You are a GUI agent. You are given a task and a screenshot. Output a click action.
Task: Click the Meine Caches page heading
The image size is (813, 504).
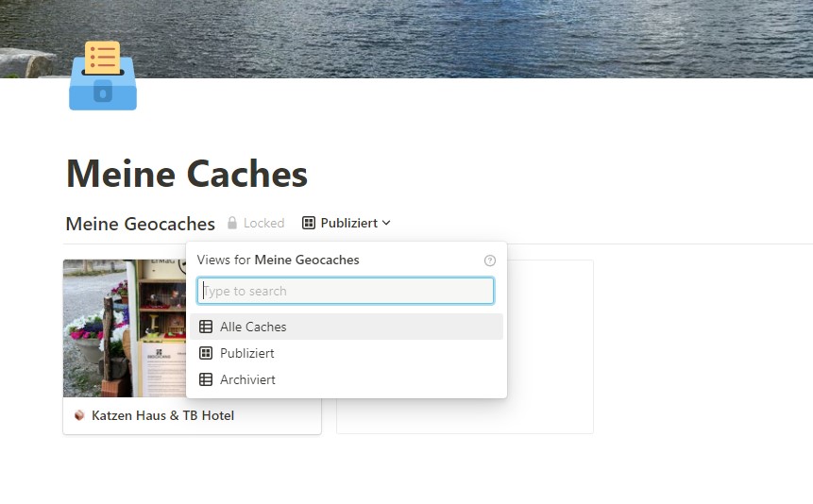click(x=187, y=174)
